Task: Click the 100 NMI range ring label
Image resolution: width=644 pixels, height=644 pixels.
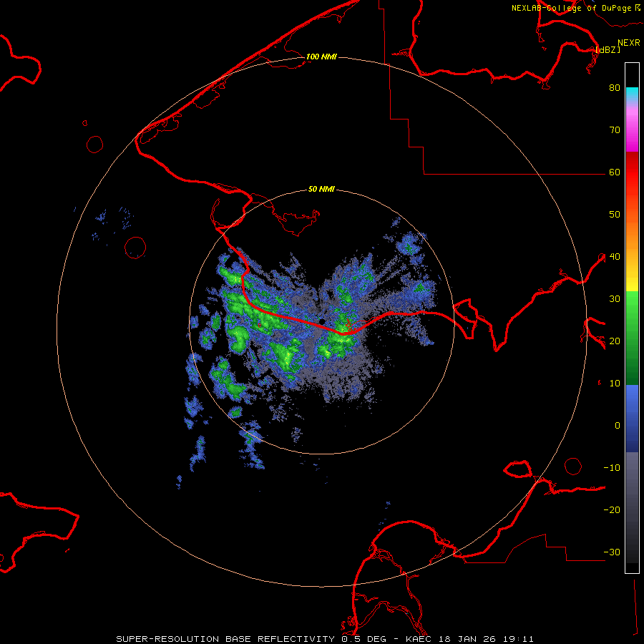Action: click(321, 57)
